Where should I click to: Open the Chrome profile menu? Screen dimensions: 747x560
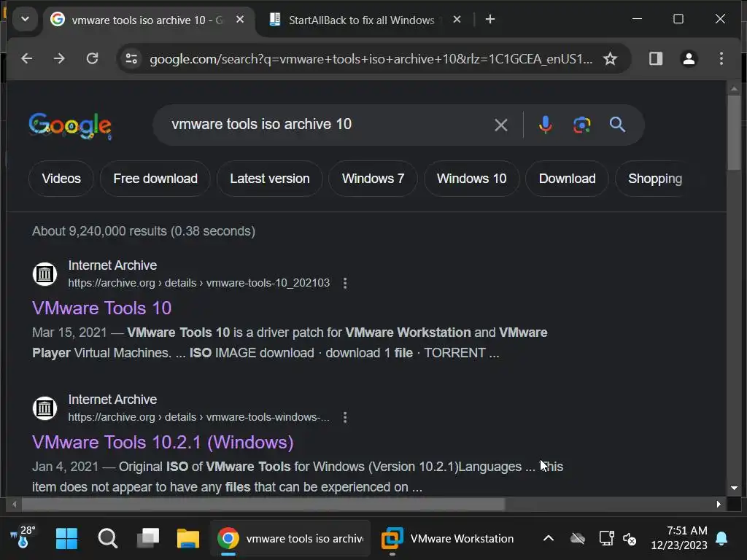[689, 58]
